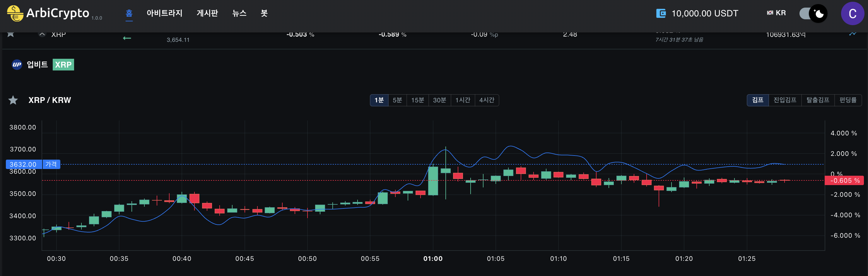Click the ArbiCrypto coin logo
The width and height of the screenshot is (868, 276).
click(15, 13)
